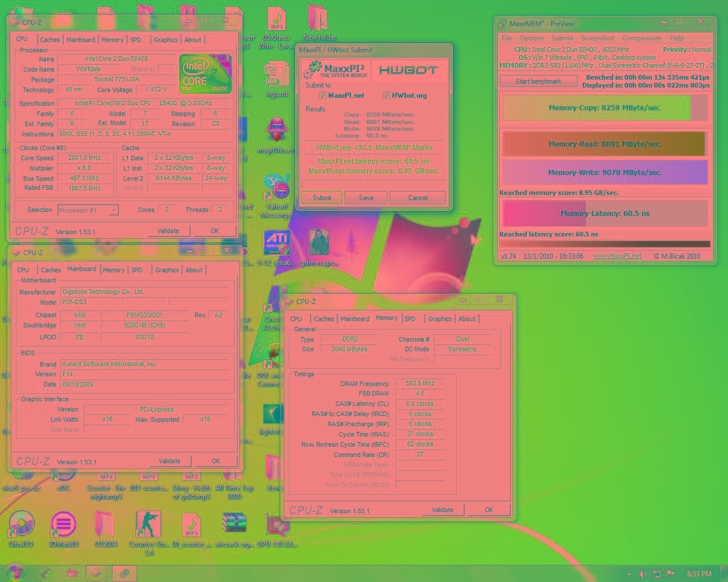Open the Help menu in MaxxMEM
Viewport: 728px width, 582px height.
(677, 38)
